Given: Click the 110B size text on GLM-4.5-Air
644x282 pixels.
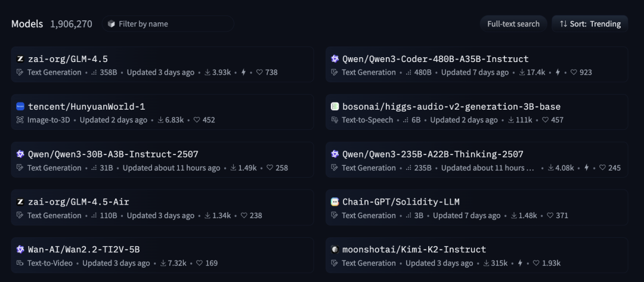Looking at the screenshot, I should pos(109,215).
